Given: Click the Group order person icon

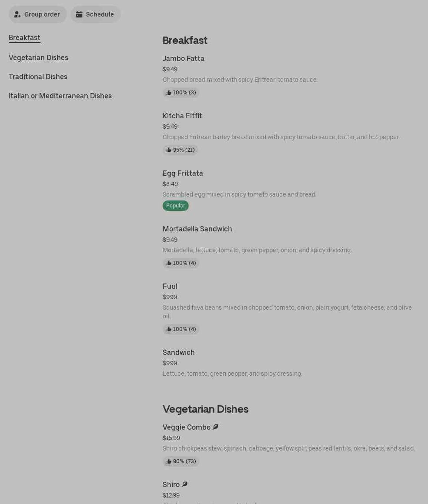Looking at the screenshot, I should (17, 14).
